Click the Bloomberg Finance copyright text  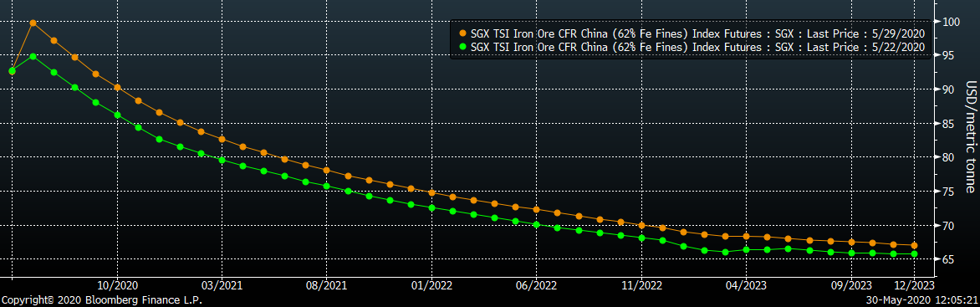[x=101, y=301]
